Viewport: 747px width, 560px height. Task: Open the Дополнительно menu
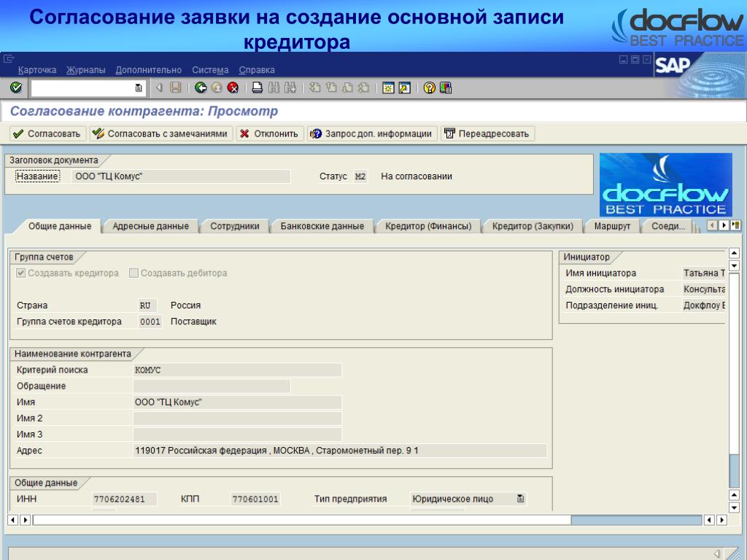(x=149, y=70)
